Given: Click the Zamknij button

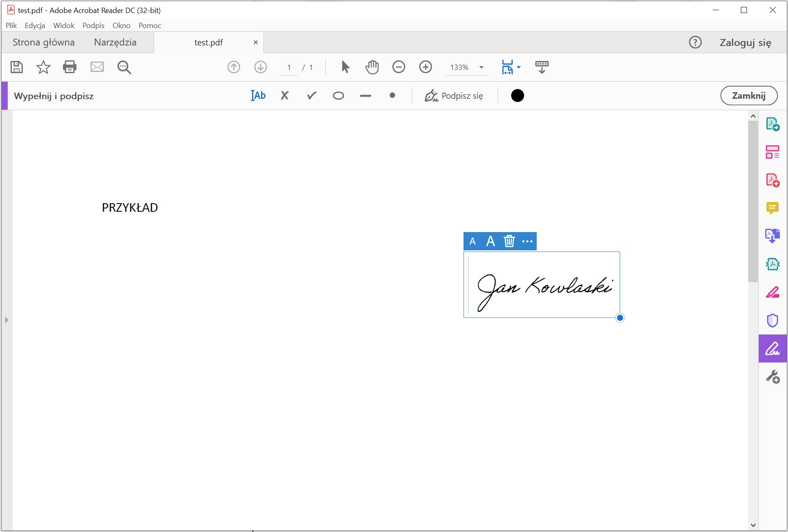Looking at the screenshot, I should pos(749,96).
